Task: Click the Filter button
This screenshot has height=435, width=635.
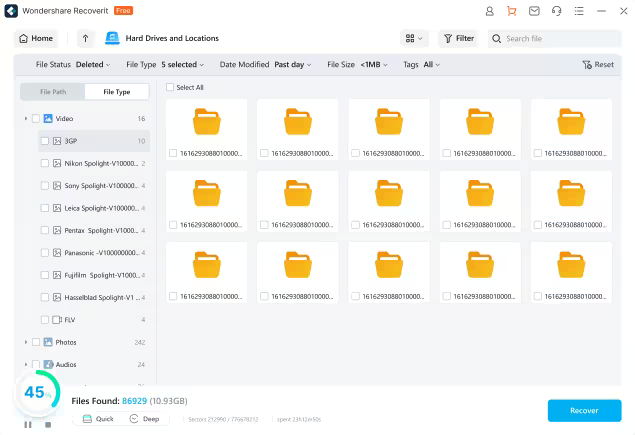Action: (459, 38)
